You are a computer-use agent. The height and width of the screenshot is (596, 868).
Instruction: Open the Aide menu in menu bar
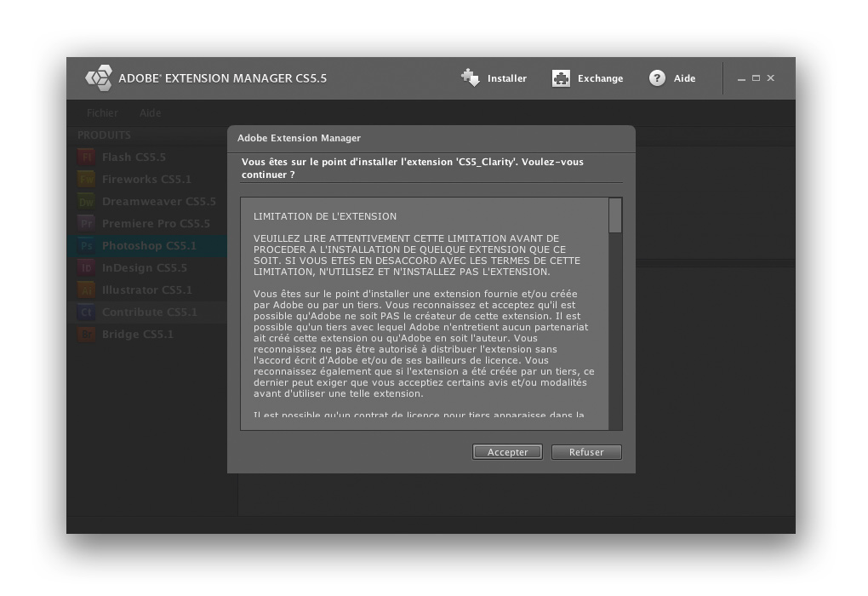coord(150,113)
